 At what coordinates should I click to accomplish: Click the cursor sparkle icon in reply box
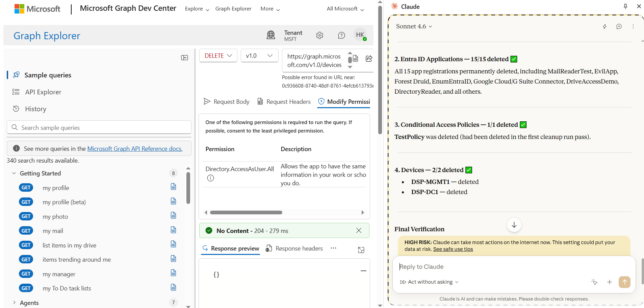[594, 282]
